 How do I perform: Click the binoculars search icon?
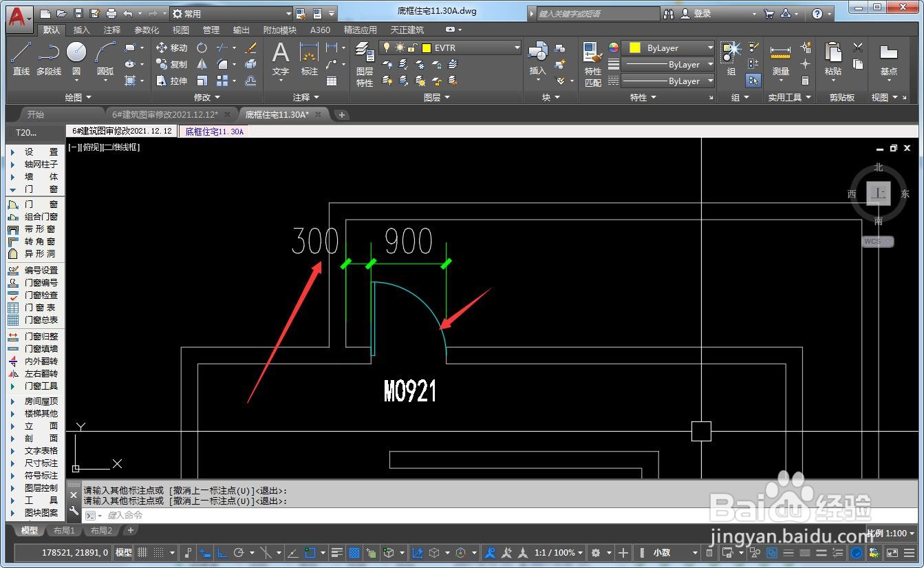coord(670,13)
